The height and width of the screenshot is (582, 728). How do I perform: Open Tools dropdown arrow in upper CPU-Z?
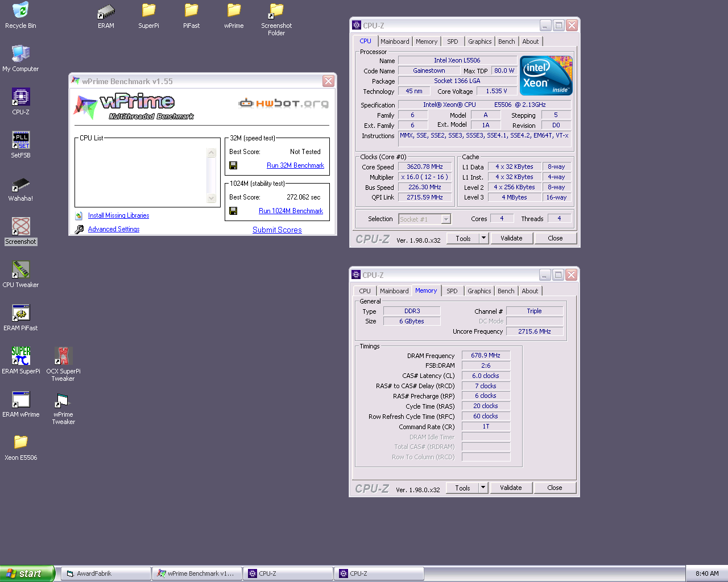[484, 239]
